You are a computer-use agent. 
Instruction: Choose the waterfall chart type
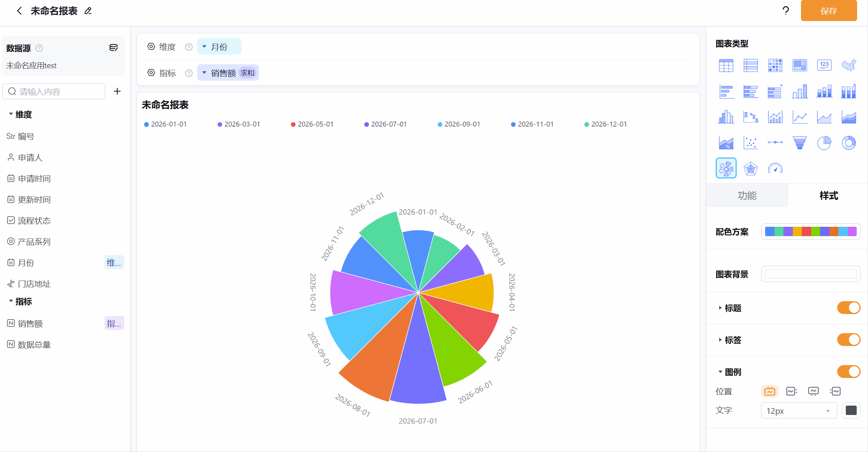751,117
